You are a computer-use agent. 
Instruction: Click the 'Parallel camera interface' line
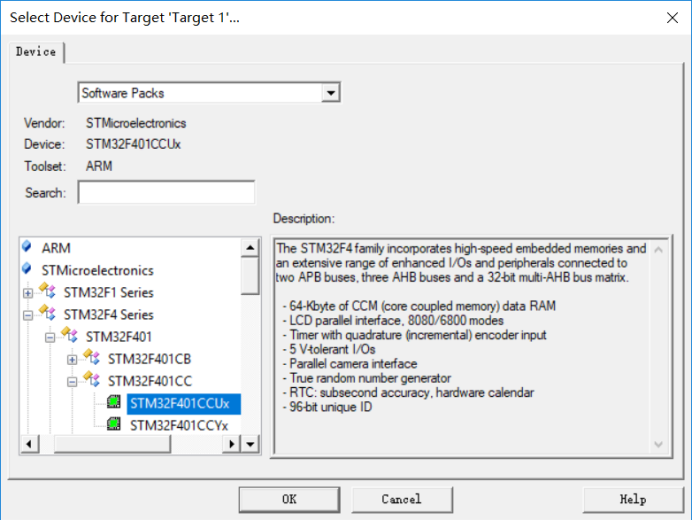[350, 364]
